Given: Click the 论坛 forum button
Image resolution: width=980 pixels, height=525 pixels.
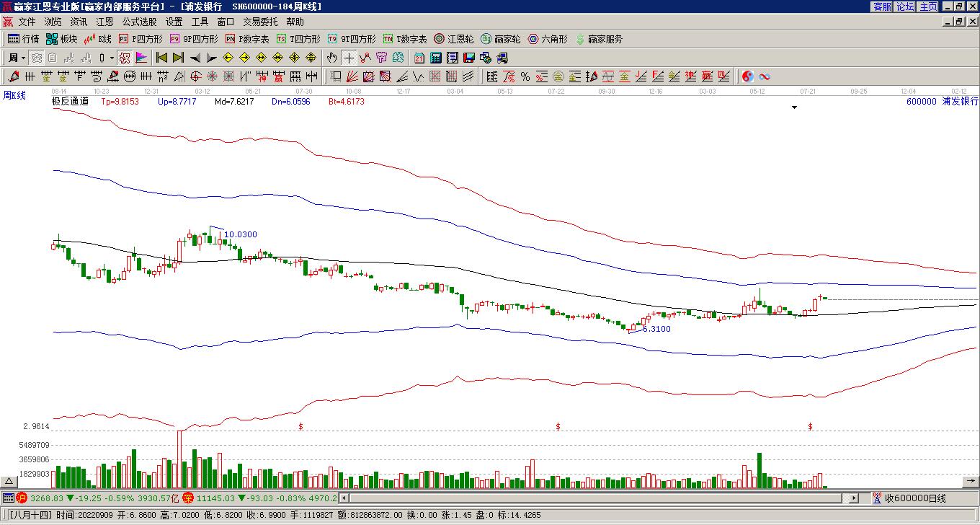Looking at the screenshot, I should [905, 6].
